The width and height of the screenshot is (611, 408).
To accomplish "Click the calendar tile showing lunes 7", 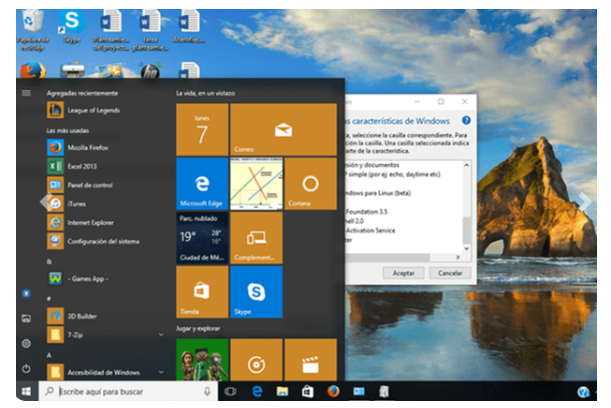I will tap(202, 129).
